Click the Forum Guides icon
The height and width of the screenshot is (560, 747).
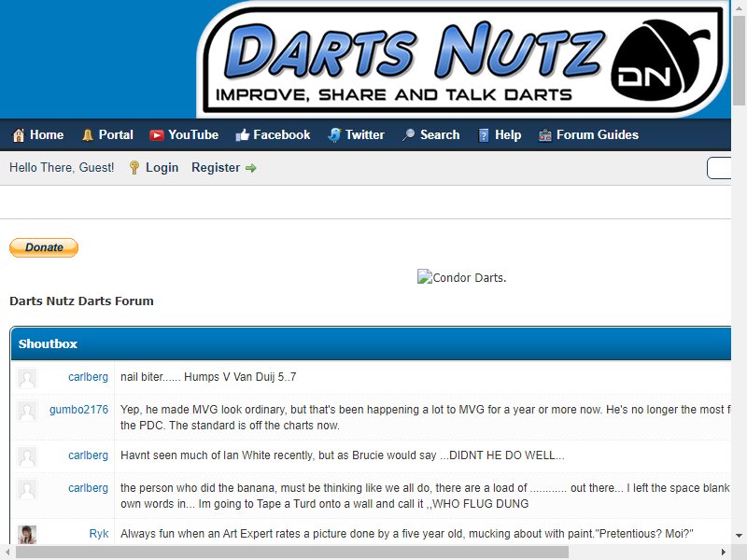(x=545, y=135)
